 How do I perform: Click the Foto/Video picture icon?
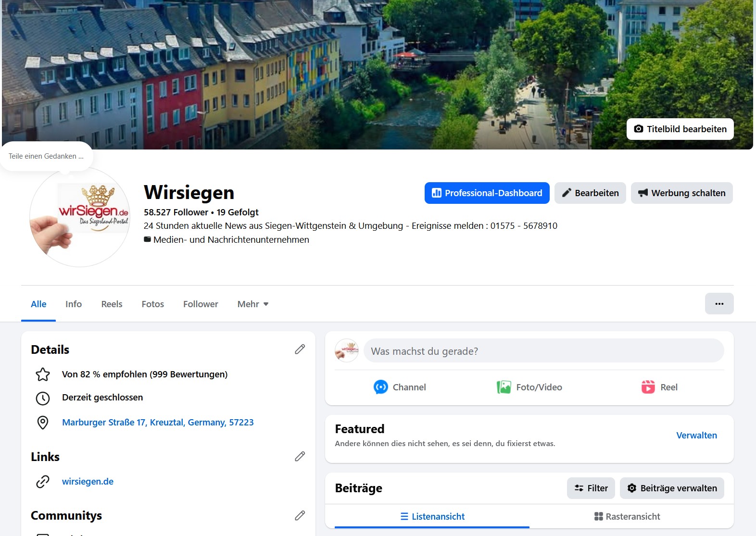coord(504,387)
